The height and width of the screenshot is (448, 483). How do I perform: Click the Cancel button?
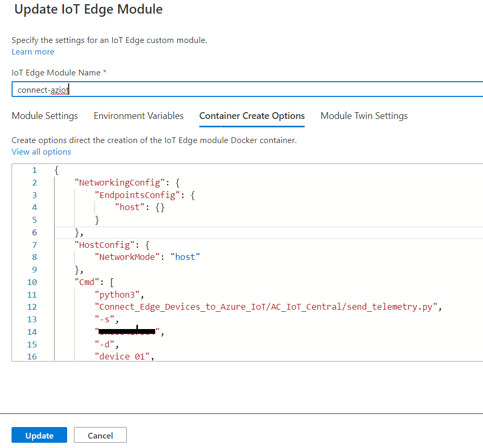click(100, 435)
